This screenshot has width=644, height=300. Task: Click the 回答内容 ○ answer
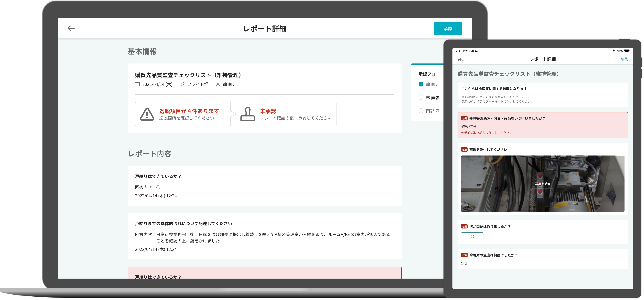pyautogui.click(x=148, y=187)
